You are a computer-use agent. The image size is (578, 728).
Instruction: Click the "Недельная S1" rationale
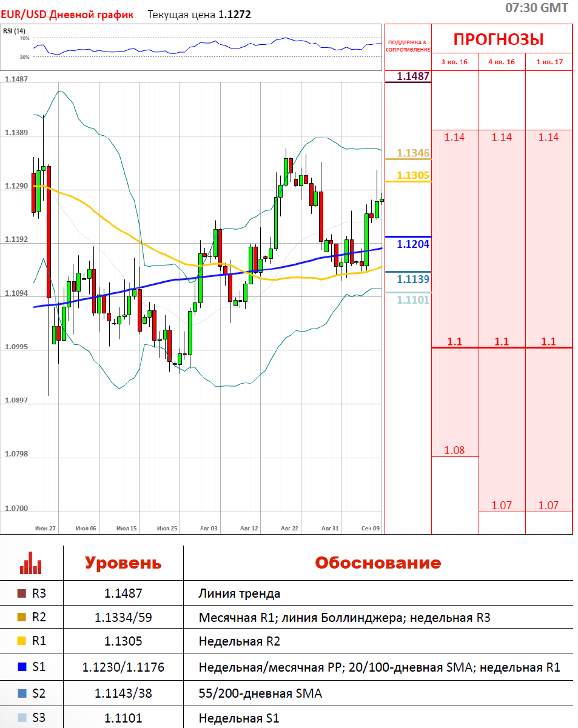tap(239, 718)
